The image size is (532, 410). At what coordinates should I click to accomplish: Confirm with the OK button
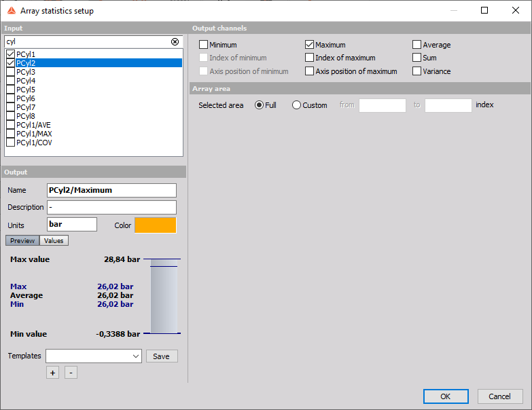446,396
